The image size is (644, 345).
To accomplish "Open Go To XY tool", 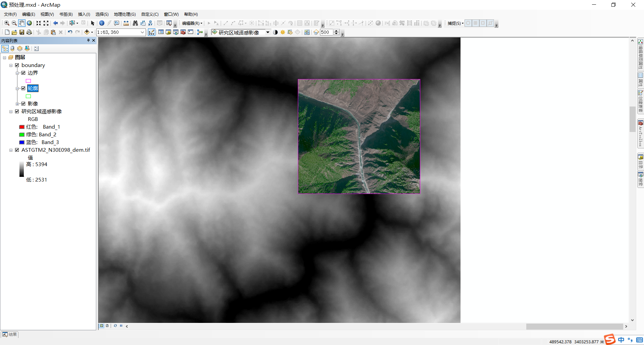I will click(x=150, y=23).
